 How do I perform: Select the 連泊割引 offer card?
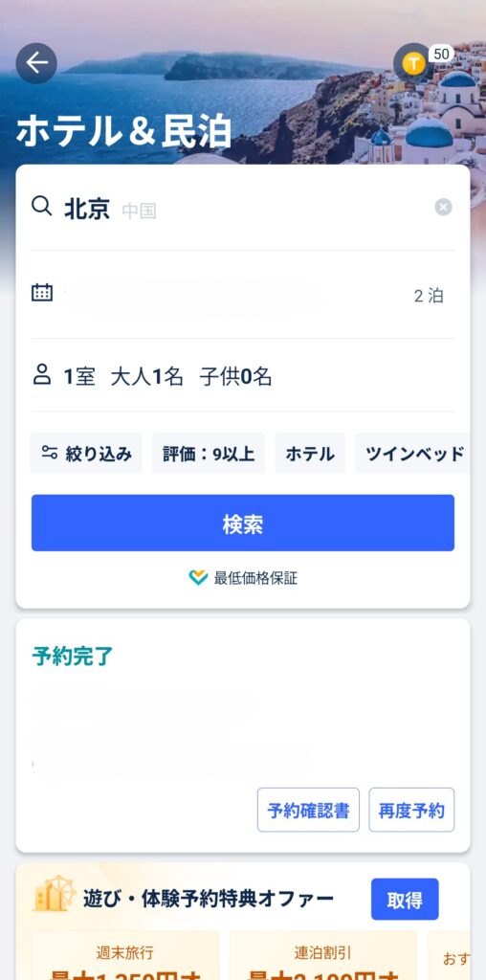pos(323,955)
